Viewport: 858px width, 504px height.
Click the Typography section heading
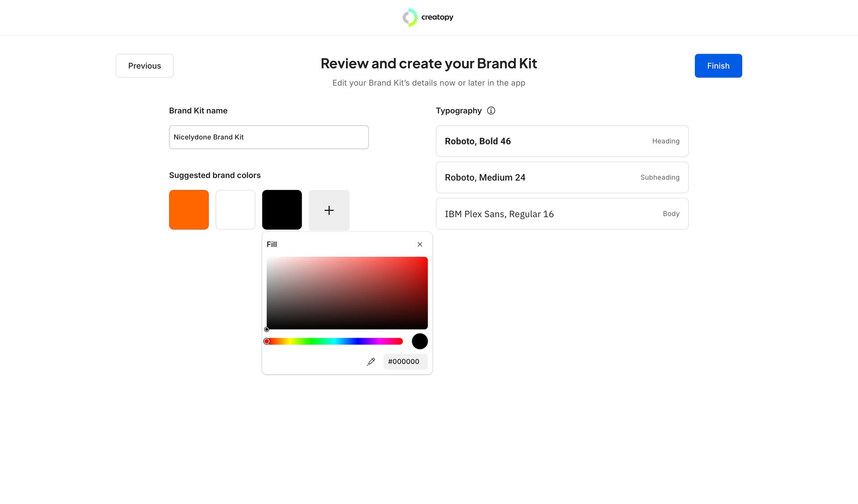click(458, 110)
